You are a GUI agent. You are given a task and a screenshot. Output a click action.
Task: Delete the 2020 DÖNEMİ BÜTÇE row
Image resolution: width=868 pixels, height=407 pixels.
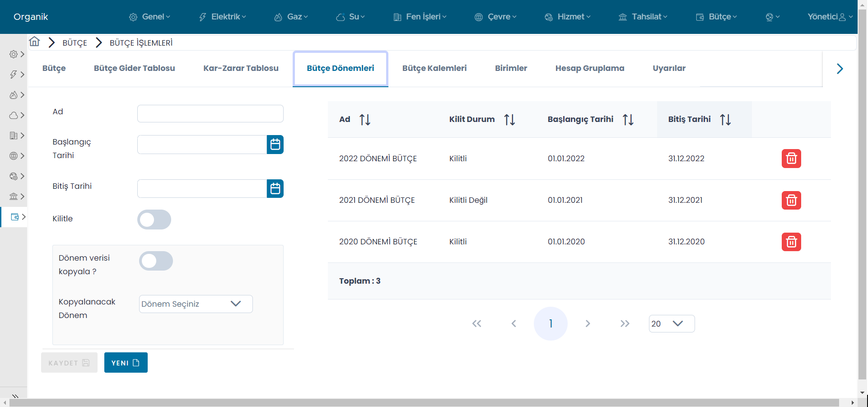791,242
